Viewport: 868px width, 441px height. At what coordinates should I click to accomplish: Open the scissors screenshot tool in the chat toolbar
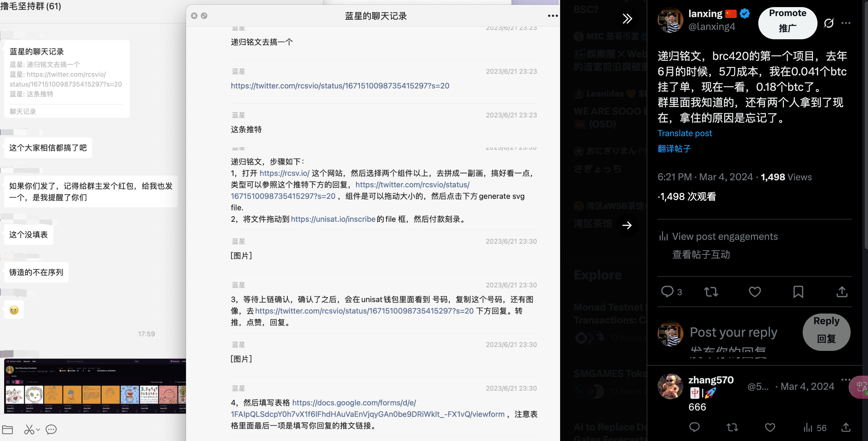[29, 429]
